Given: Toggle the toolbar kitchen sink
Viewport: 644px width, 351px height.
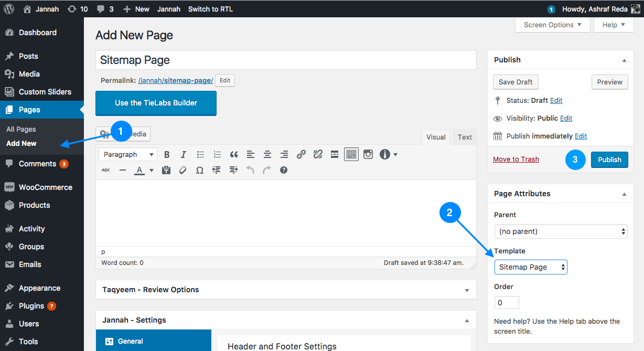Looking at the screenshot, I should [x=351, y=154].
